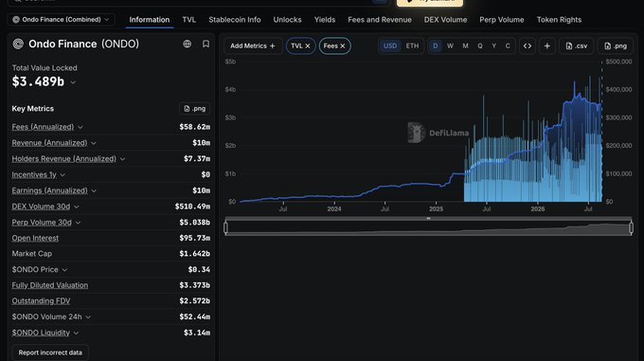Download chart as .png
Viewport: 644px width, 361px height.
pos(616,46)
